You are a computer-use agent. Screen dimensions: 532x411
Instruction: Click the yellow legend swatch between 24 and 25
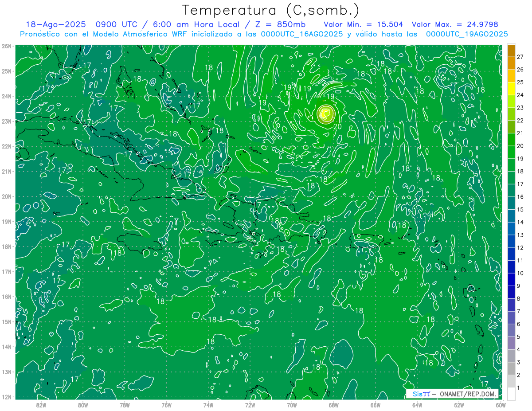[x=511, y=89]
